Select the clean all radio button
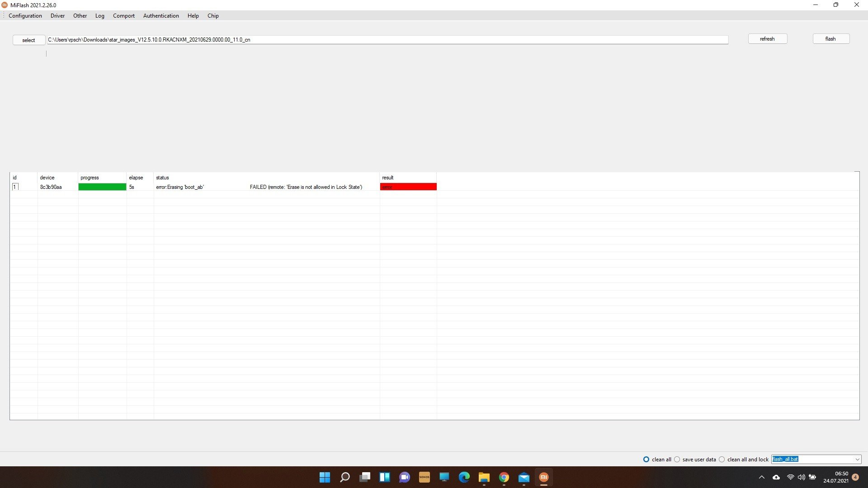The image size is (868, 488). pyautogui.click(x=646, y=459)
